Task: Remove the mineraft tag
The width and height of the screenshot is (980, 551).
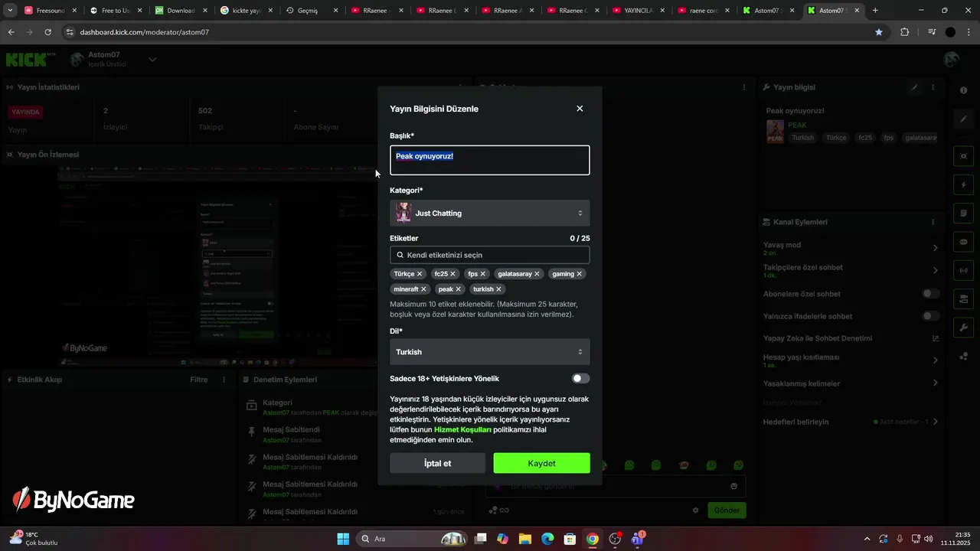Action: point(423,289)
